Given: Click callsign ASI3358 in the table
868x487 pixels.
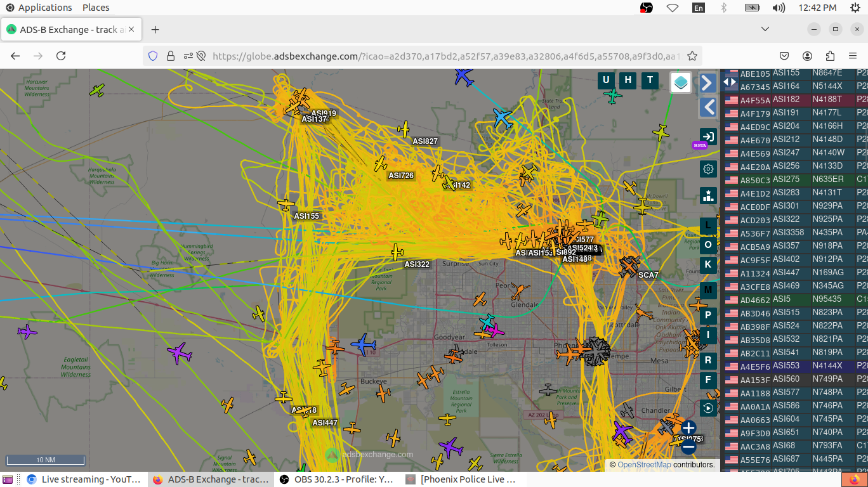Looking at the screenshot, I should tap(789, 233).
